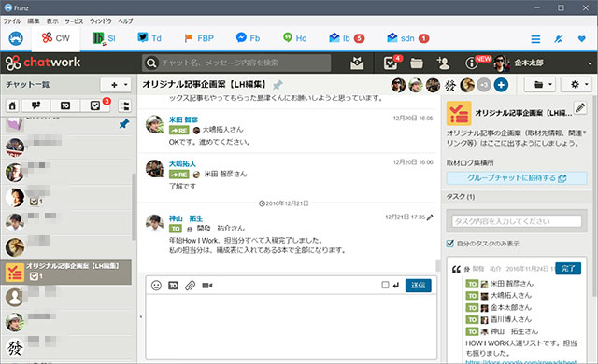Toggle pin on top chat list item
Screen dimensions: 598x364
[x=124, y=124]
